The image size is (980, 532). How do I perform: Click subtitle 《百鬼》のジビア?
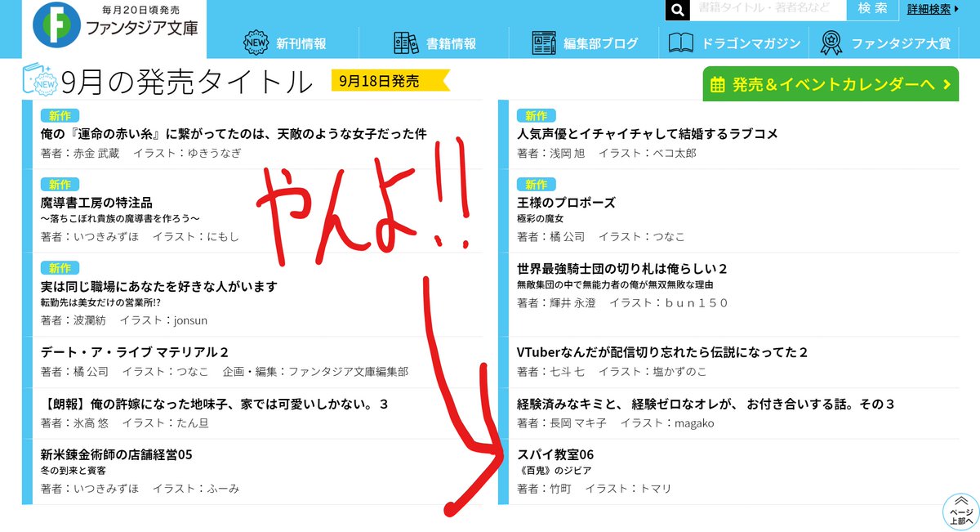click(555, 472)
